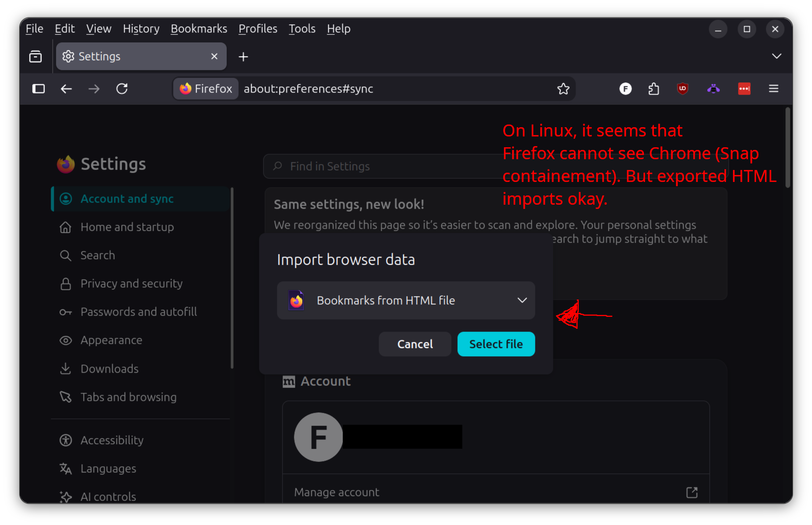This screenshot has height=525, width=812.
Task: Open Appearance settings category
Action: point(140,340)
